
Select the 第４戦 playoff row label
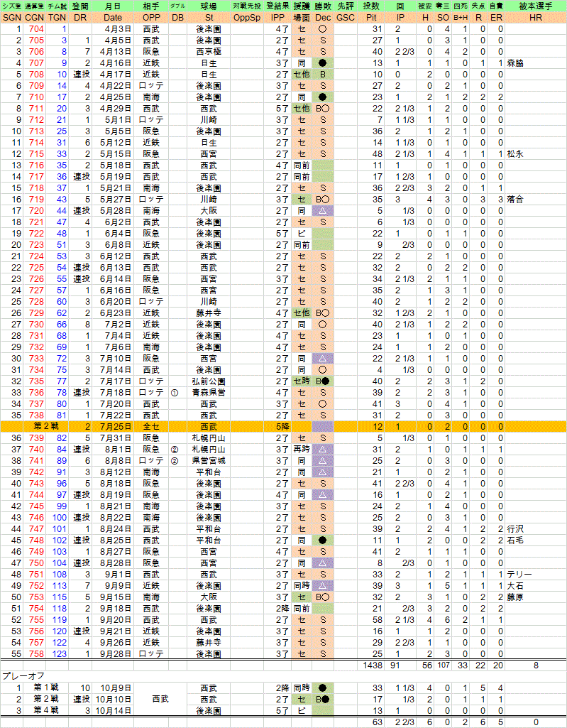click(x=46, y=710)
